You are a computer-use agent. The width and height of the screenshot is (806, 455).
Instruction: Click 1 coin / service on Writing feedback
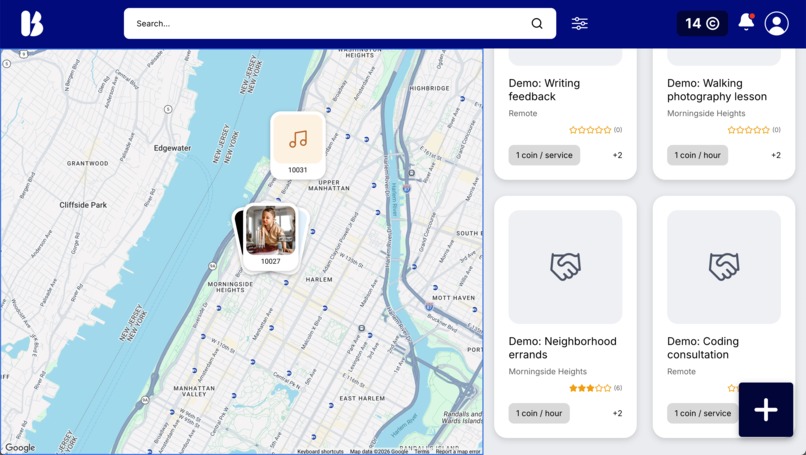pyautogui.click(x=544, y=155)
